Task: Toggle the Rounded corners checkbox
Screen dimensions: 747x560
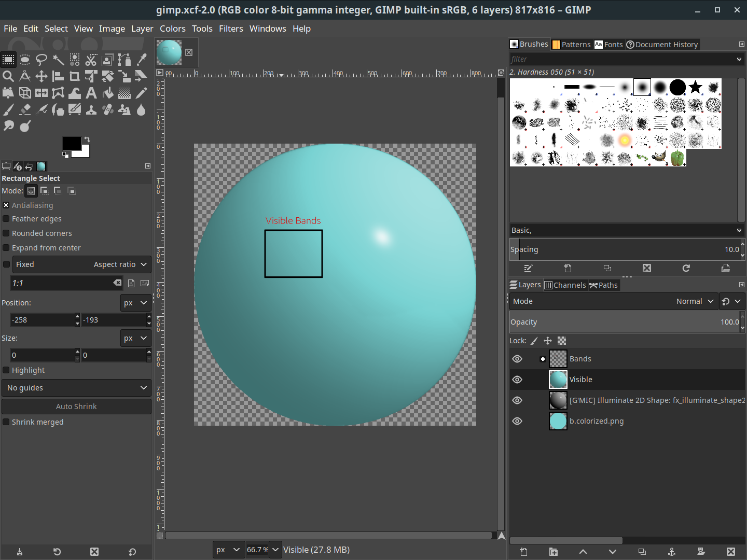Action: (x=6, y=233)
